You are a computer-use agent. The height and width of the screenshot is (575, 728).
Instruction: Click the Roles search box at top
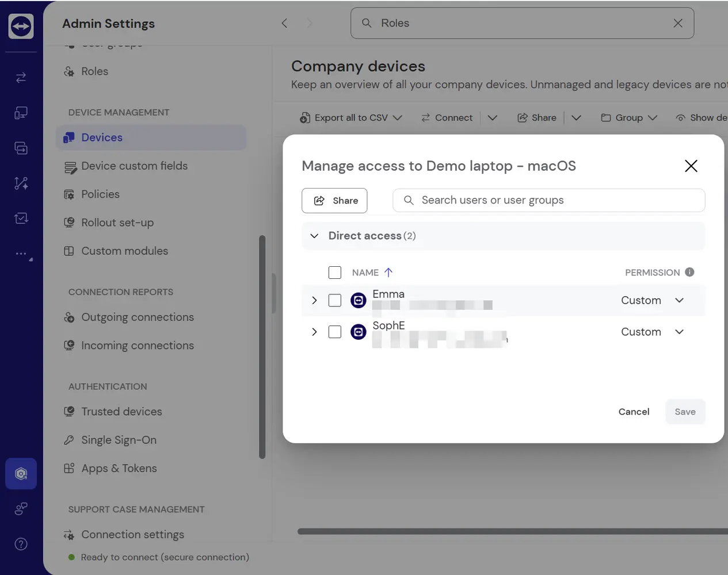point(522,23)
